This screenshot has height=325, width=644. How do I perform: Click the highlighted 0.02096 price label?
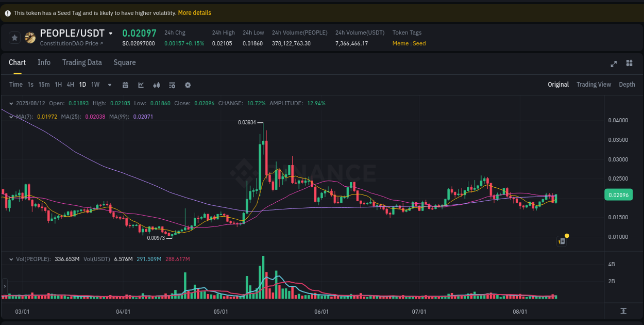pos(618,194)
